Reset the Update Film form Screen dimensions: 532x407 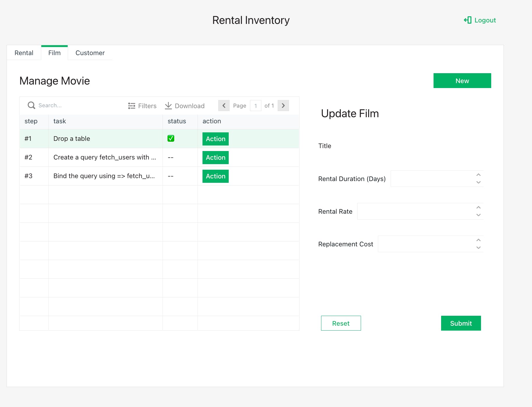coord(341,323)
